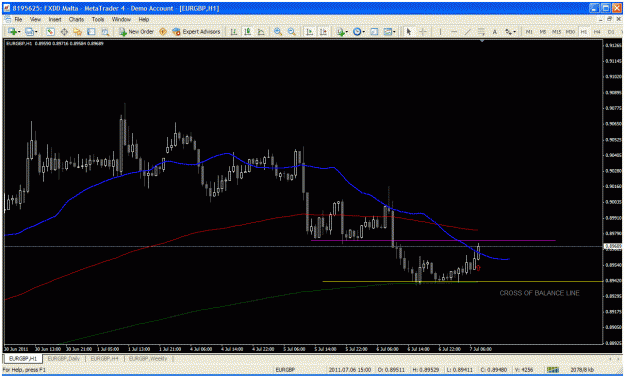
Task: Select the purple horizontal line on chart
Action: tap(433, 240)
